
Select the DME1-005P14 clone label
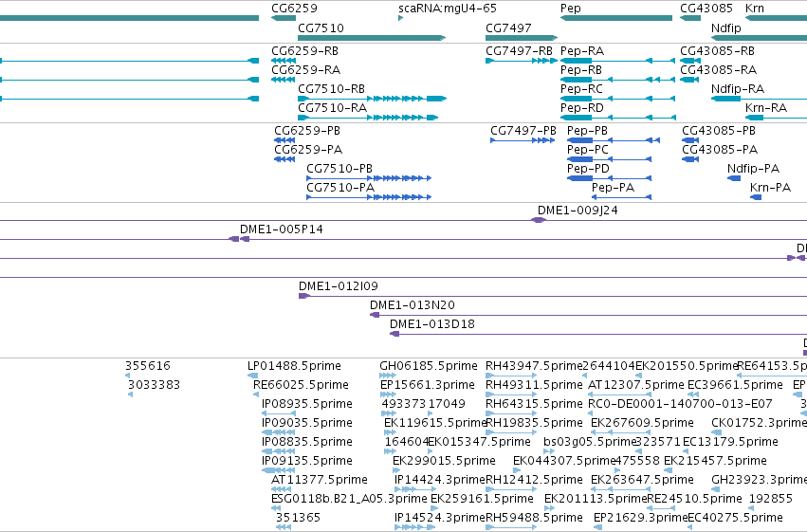(282, 229)
